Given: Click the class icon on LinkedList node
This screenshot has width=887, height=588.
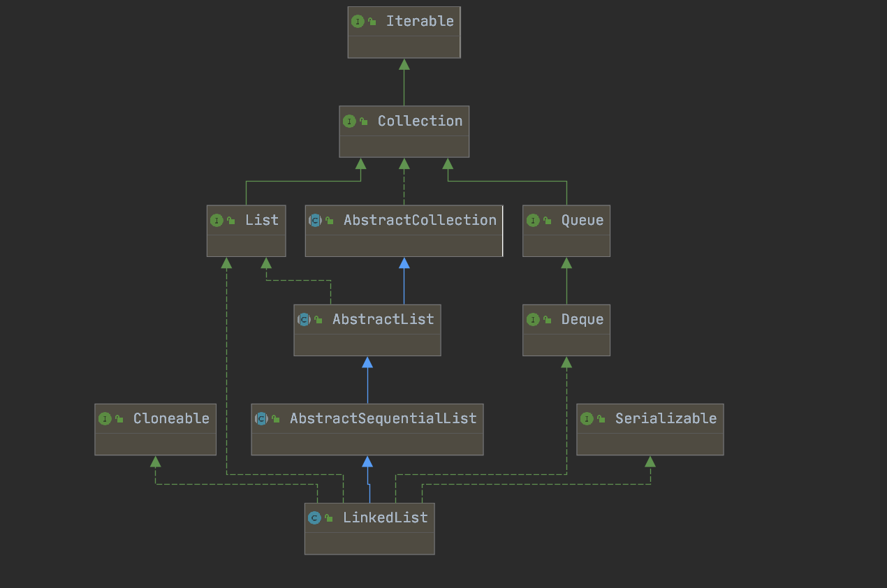Looking at the screenshot, I should pos(314,517).
